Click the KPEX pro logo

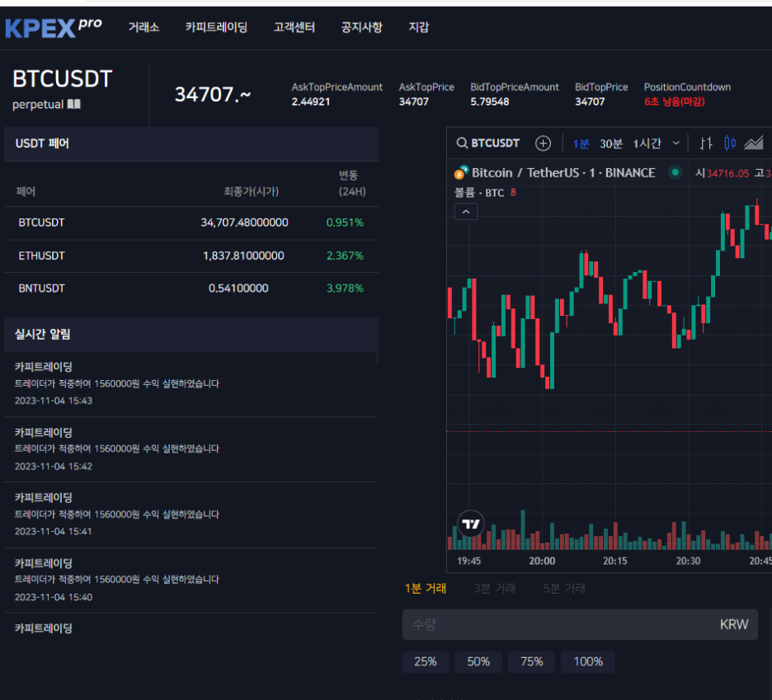click(x=53, y=27)
